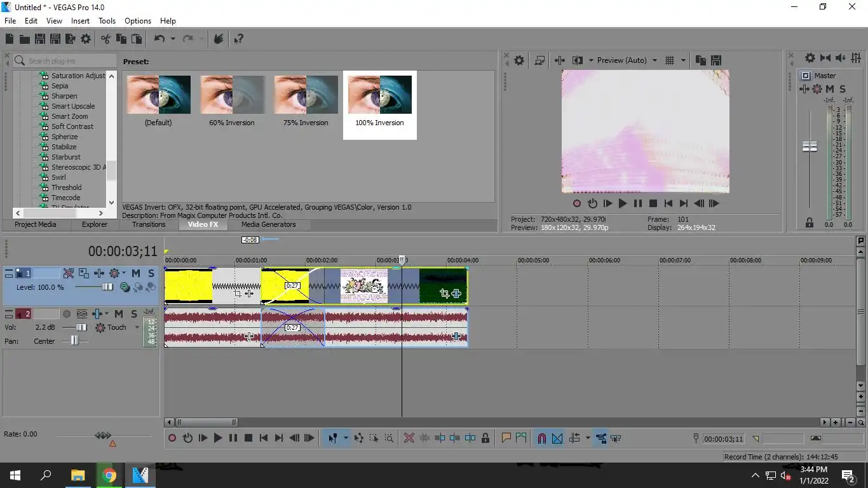Mute video track 1
Image resolution: width=868 pixels, height=488 pixels.
(x=136, y=273)
